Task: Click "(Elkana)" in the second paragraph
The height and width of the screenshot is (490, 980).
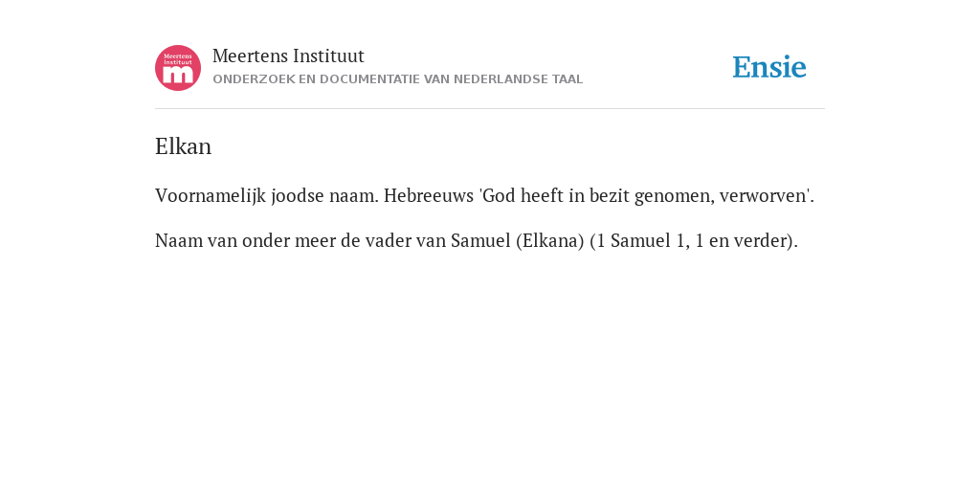Action: [x=550, y=240]
